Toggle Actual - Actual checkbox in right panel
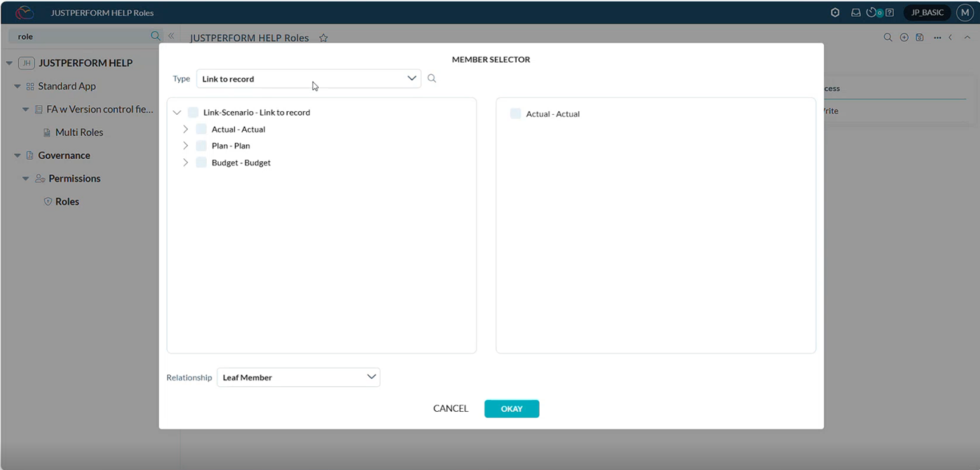 pos(515,114)
